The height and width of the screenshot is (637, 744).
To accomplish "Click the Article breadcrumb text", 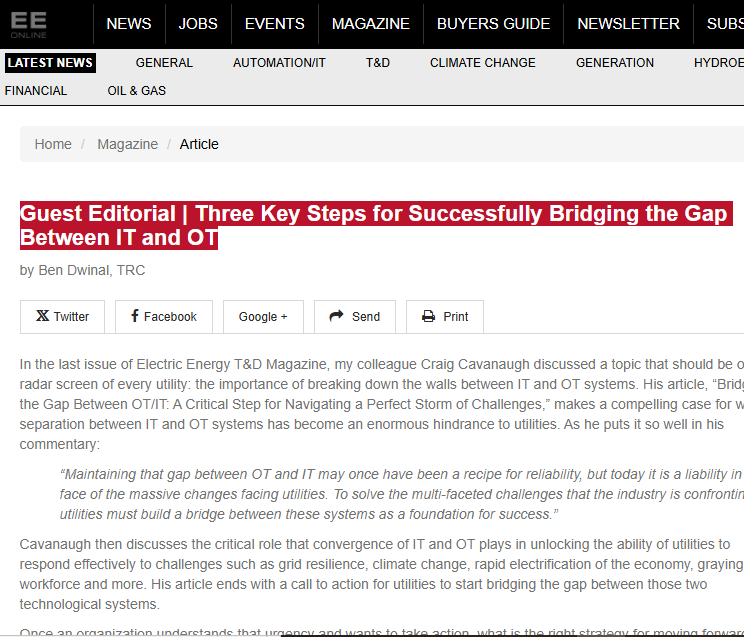I will (x=199, y=144).
